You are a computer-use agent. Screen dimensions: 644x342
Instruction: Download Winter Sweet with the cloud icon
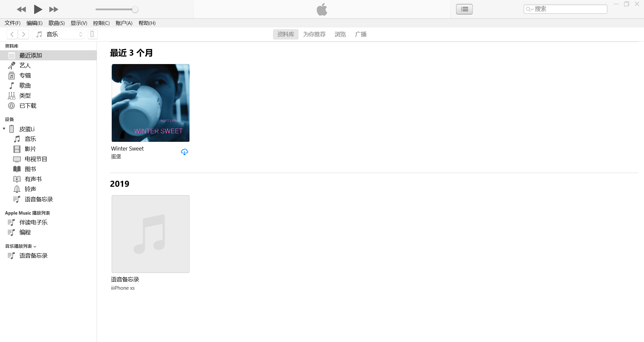[x=184, y=152]
